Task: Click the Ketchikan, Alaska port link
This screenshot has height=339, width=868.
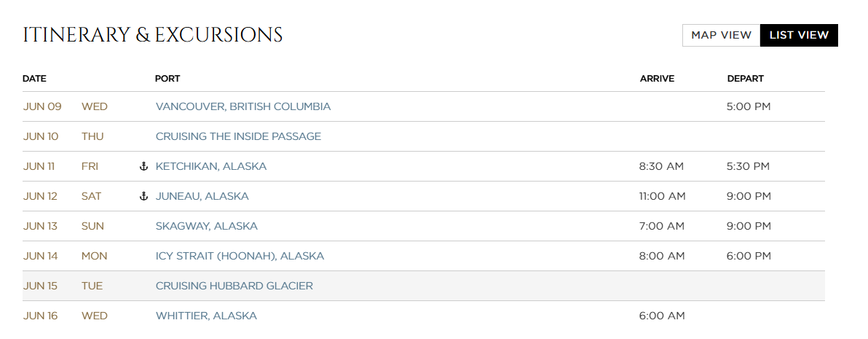Action: (x=211, y=166)
